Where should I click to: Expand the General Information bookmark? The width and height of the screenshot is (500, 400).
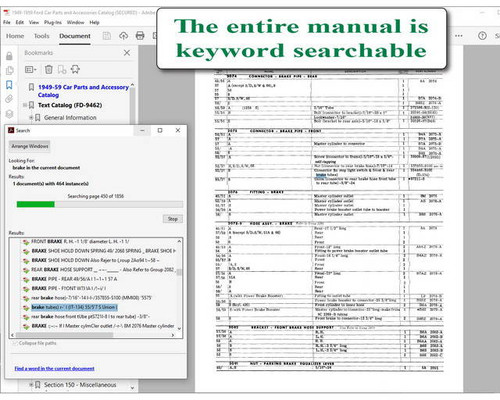click(31, 117)
